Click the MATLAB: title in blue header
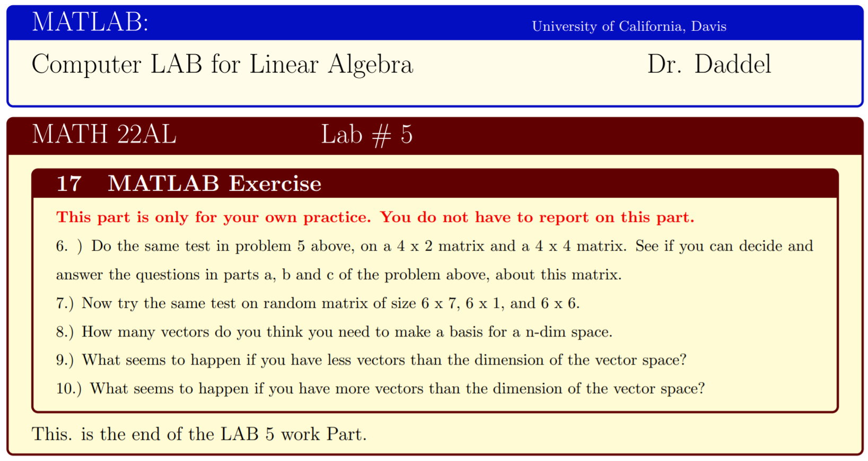868x461 pixels. click(90, 23)
